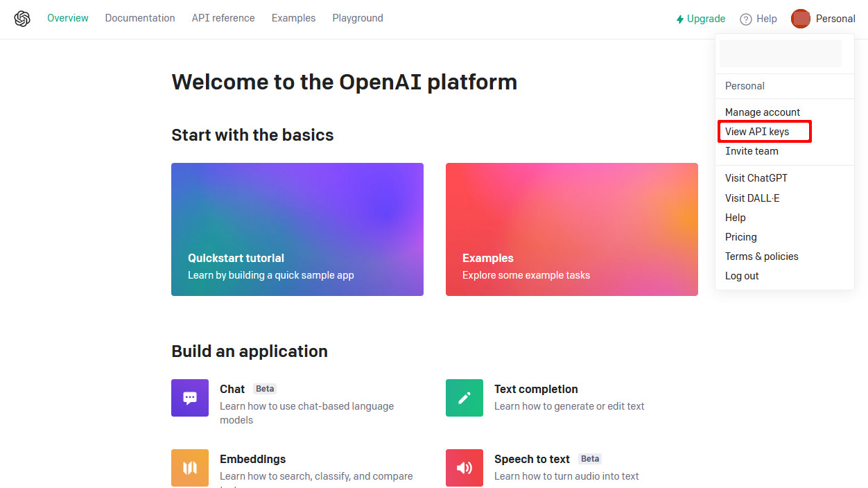Open the Documentation tab
The image size is (868, 488).
point(140,18)
